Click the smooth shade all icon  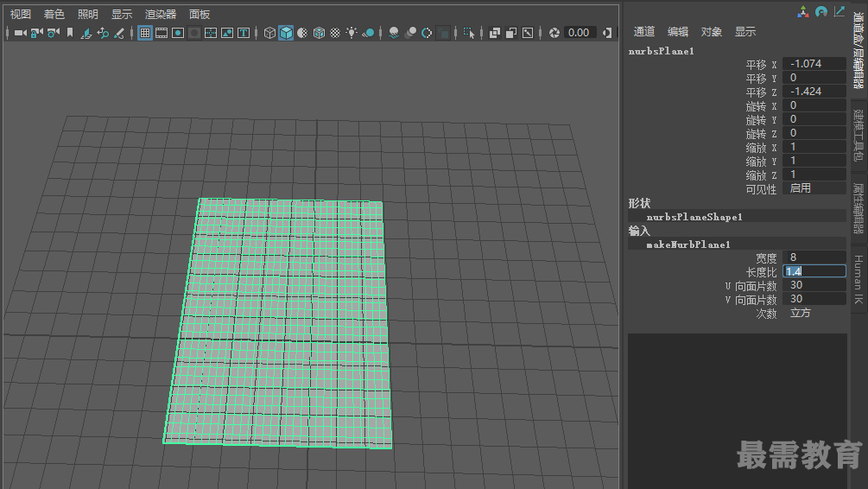[286, 33]
